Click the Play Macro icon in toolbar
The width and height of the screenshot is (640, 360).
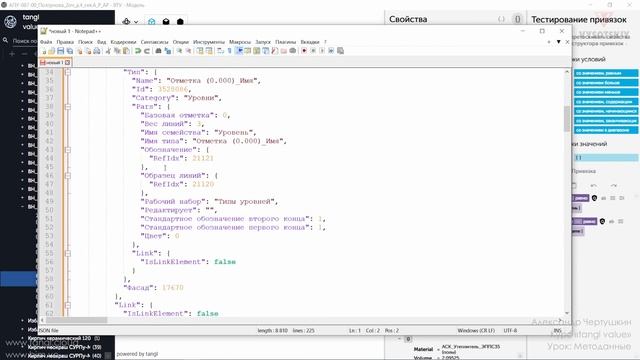(322, 51)
